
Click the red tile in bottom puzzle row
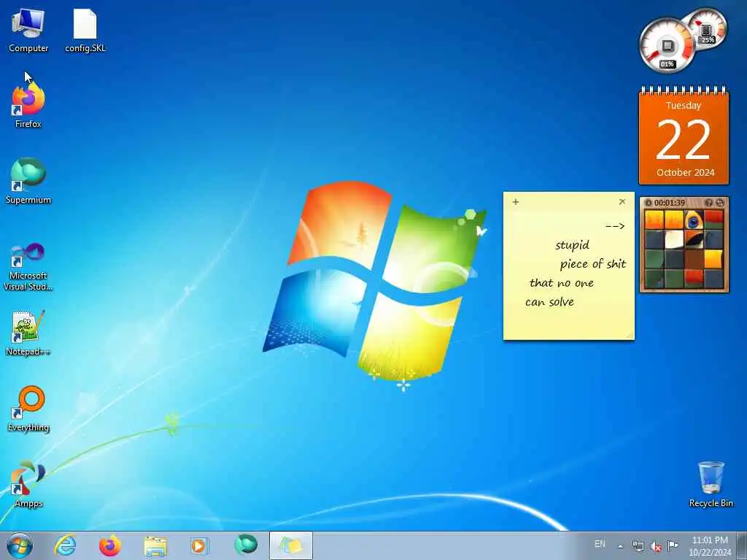694,279
